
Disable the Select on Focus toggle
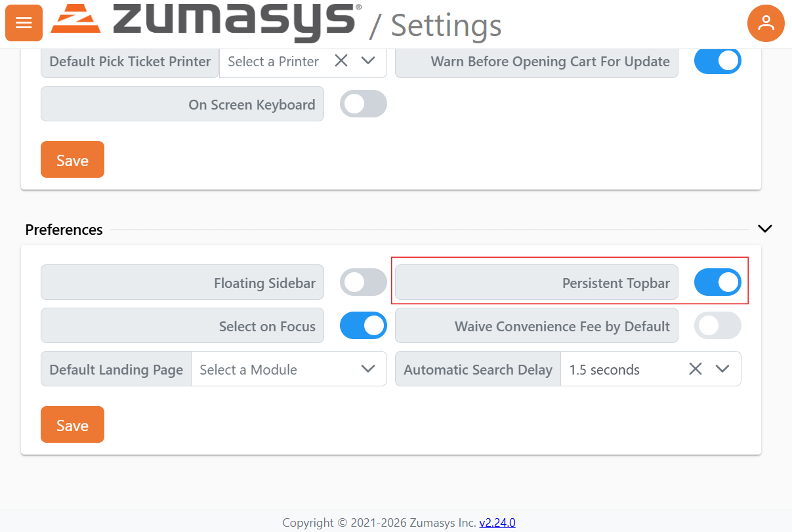pyautogui.click(x=363, y=326)
